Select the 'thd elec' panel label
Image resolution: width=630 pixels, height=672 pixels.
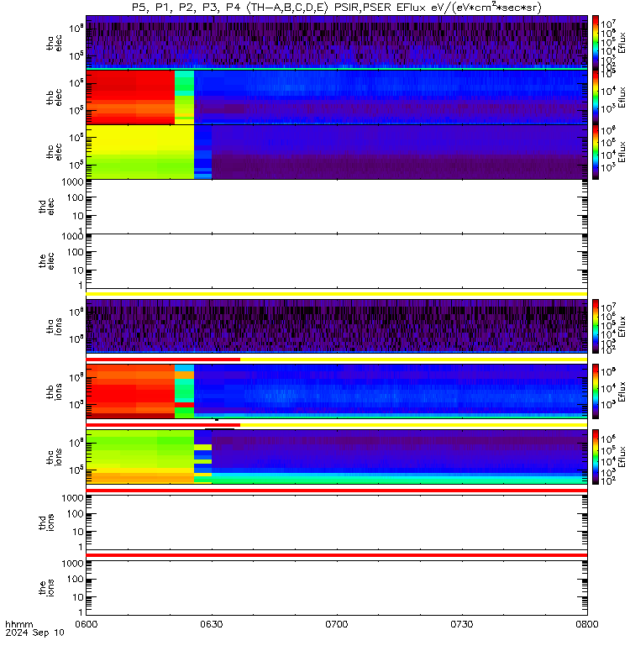[47, 206]
